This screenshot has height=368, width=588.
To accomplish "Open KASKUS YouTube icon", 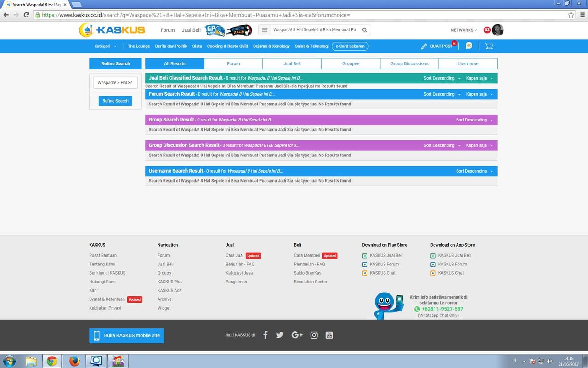I will pyautogui.click(x=329, y=335).
